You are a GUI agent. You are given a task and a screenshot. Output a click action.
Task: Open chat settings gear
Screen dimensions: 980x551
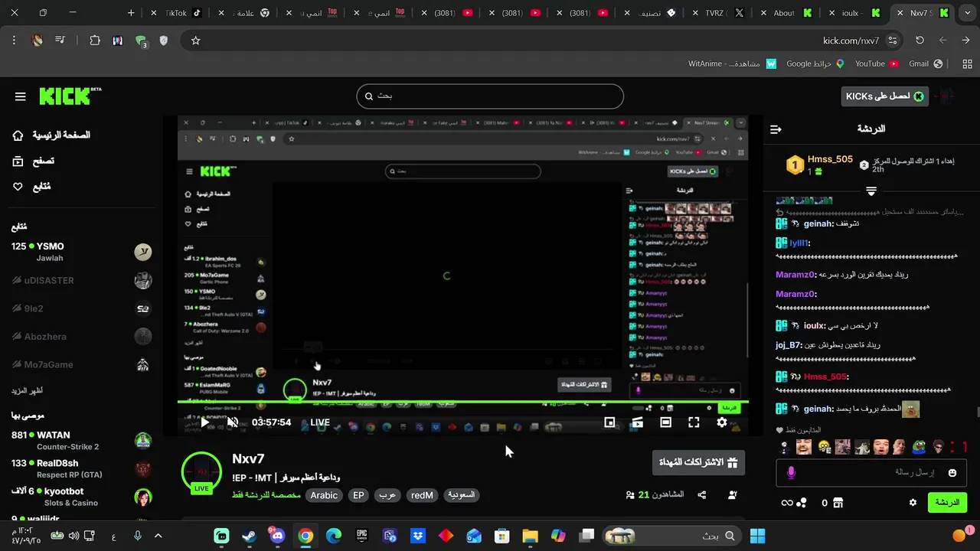[x=913, y=503]
